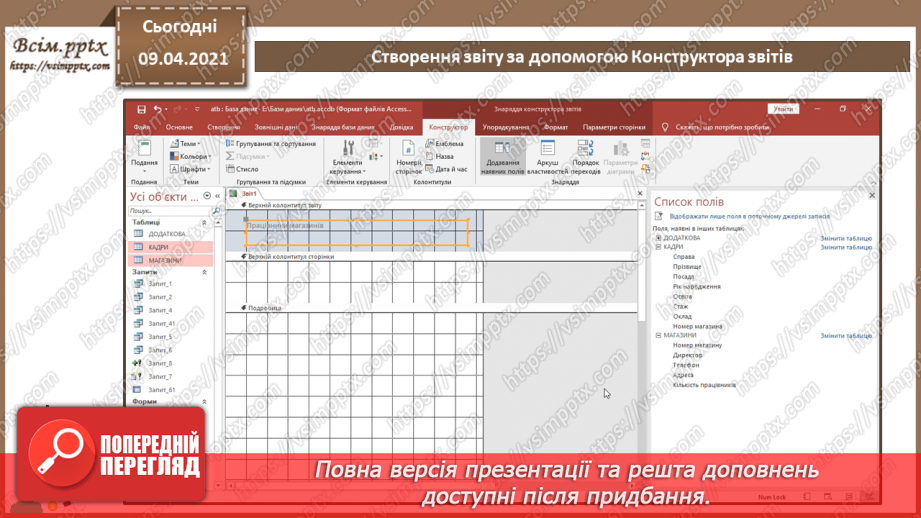This screenshot has height=518, width=921.
Task: Collapse the Запити group
Action: [x=204, y=273]
